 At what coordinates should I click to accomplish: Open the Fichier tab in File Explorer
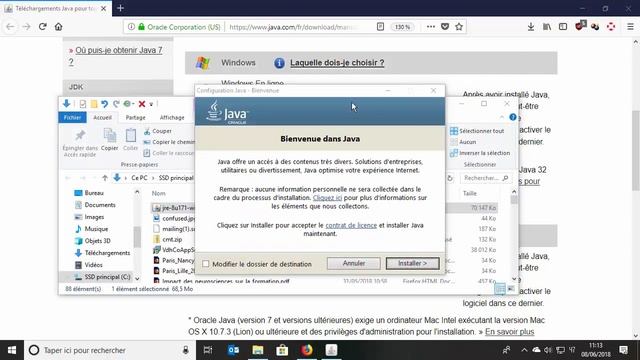[x=72, y=118]
